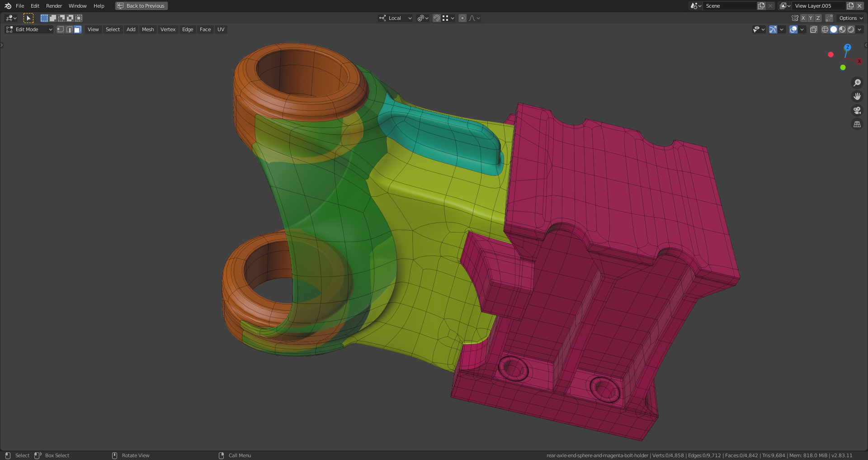Switch to edge select mode
The height and width of the screenshot is (460, 868).
pyautogui.click(x=69, y=29)
